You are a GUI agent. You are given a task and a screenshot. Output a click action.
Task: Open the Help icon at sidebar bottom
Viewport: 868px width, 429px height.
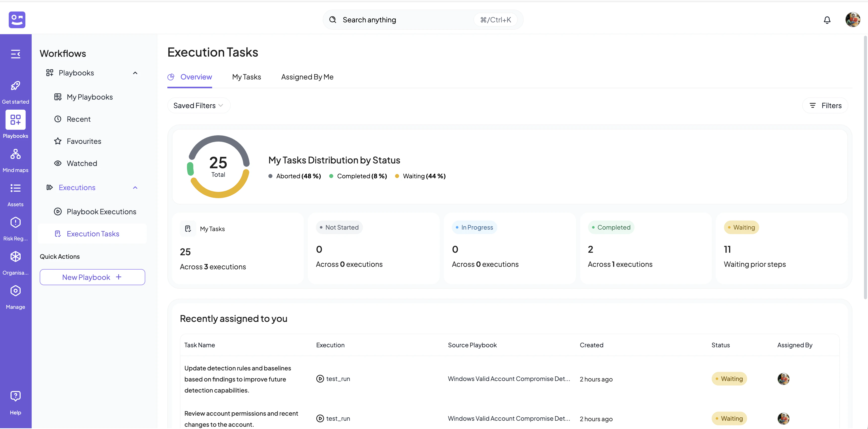16,396
